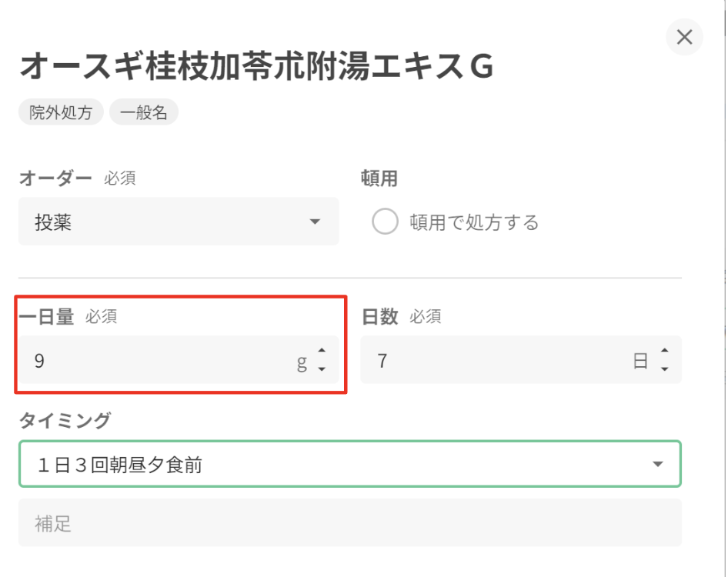Increase 一日量 with the up arrow
728x577 pixels.
pyautogui.click(x=322, y=353)
